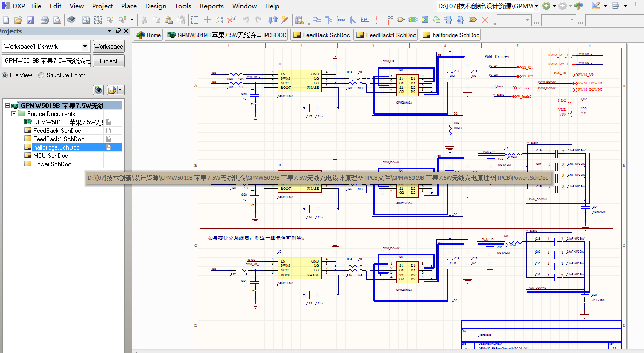This screenshot has width=644, height=353.
Task: Collapse the GPMW5019B project tree node
Action: tap(7, 106)
